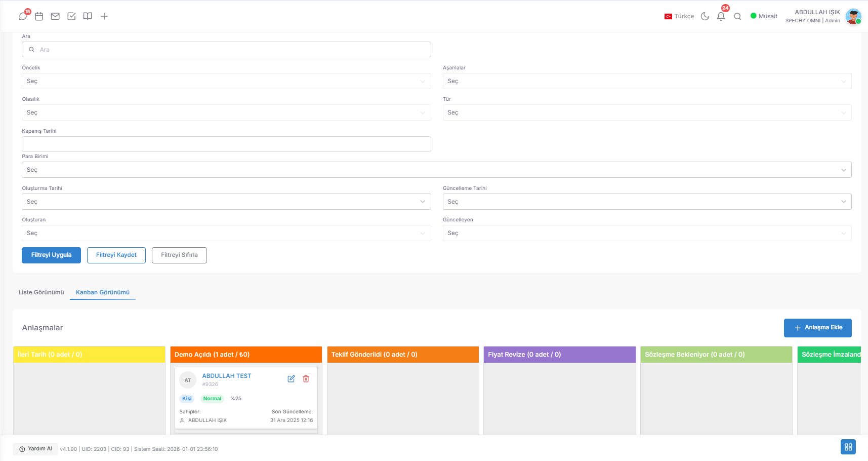Open the chat messages icon
The width and height of the screenshot is (868, 461).
23,16
